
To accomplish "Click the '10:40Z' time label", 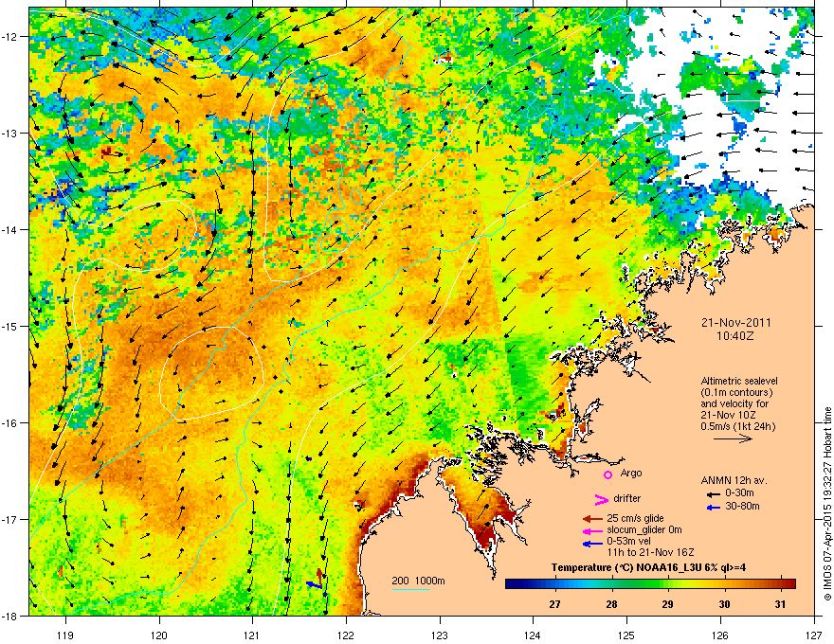I will 735,336.
